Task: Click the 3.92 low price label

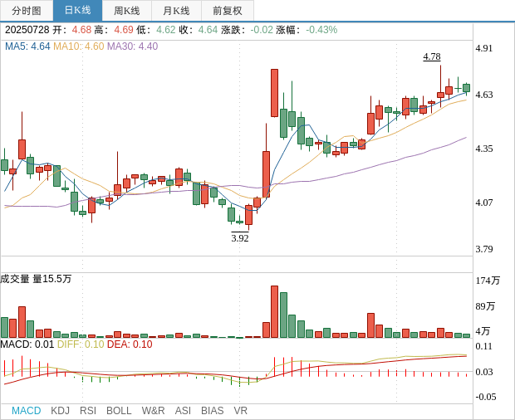Action: click(240, 238)
